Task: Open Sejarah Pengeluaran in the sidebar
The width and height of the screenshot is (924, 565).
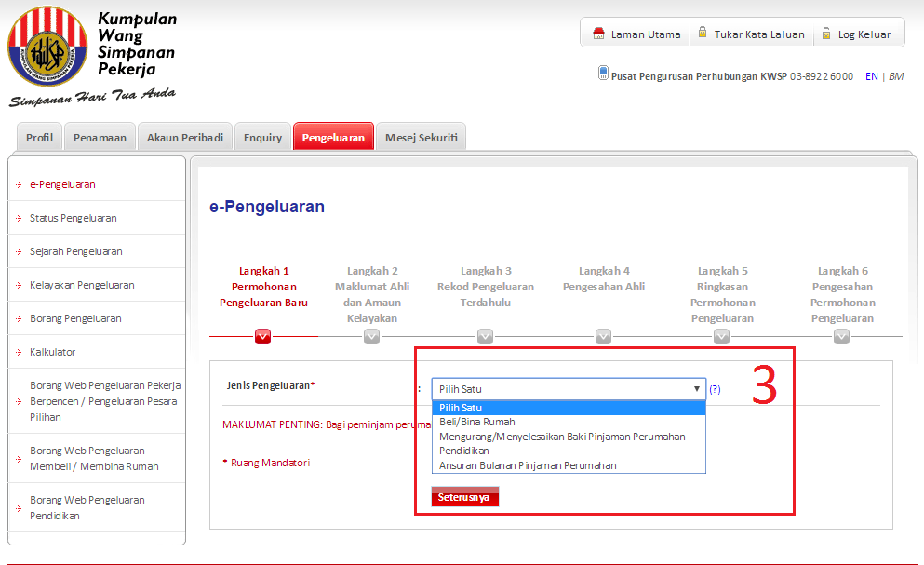Action: [76, 252]
